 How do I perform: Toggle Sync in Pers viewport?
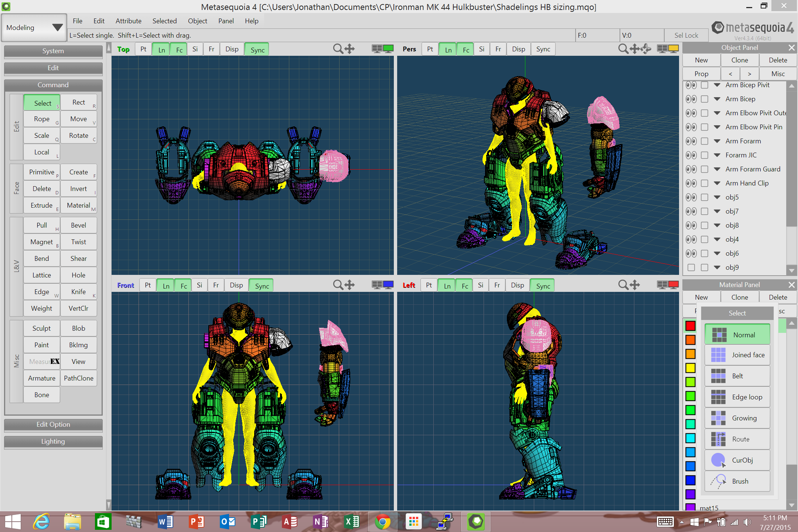543,49
